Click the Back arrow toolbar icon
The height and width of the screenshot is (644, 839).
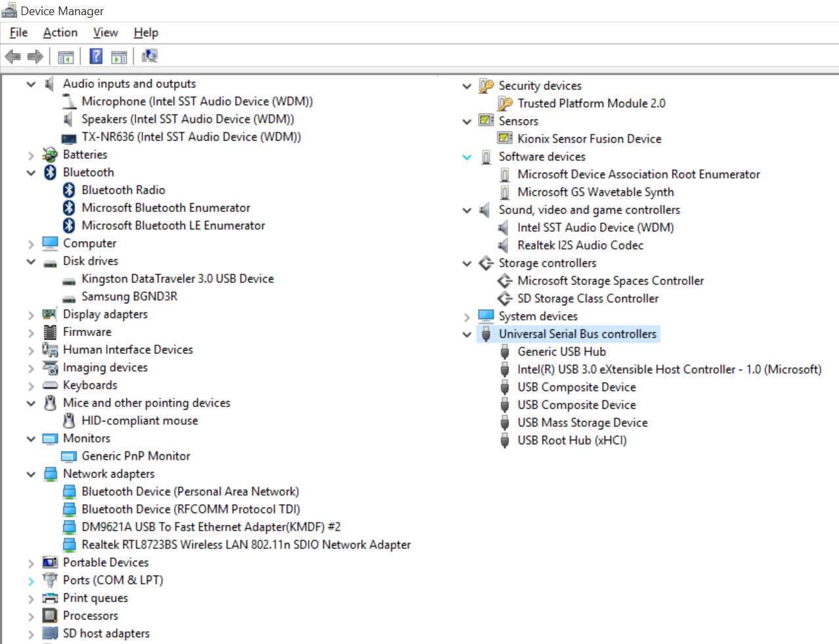[12, 56]
